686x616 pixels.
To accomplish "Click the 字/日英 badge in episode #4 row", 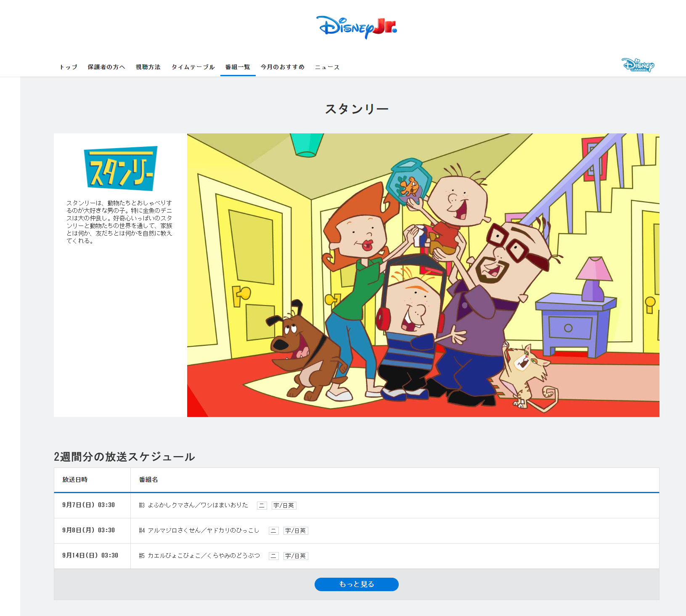I will coord(296,531).
